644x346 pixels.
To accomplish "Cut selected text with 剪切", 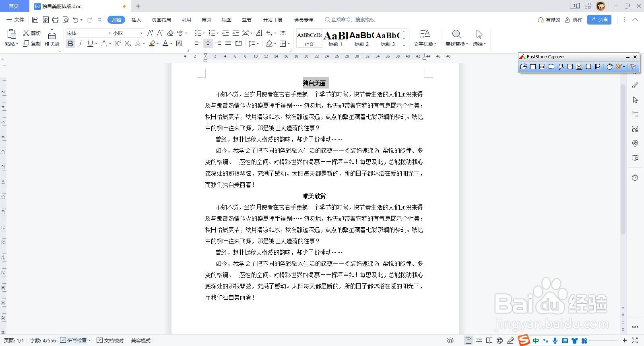I will pyautogui.click(x=32, y=33).
